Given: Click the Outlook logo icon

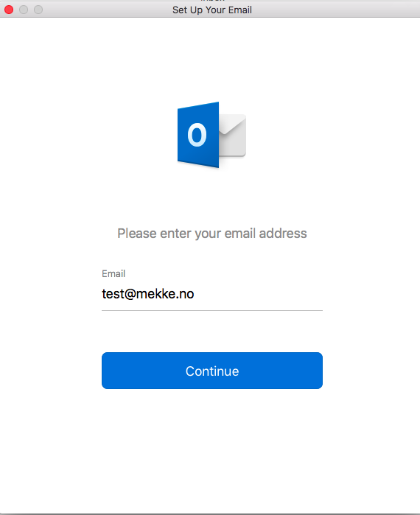Looking at the screenshot, I should [x=211, y=135].
